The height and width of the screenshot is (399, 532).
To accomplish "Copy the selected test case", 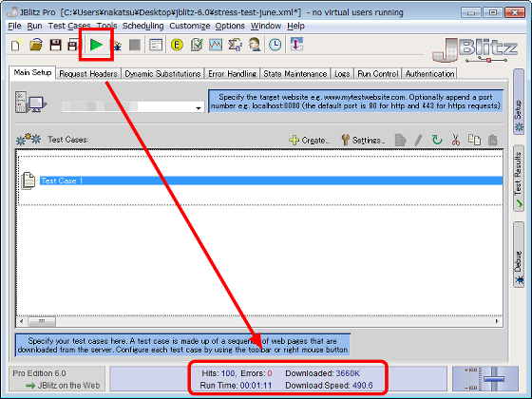I will point(474,140).
